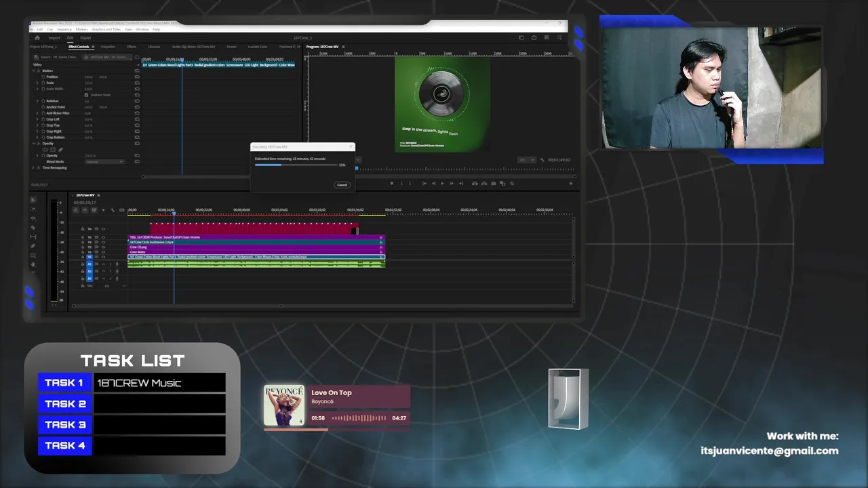Click the encoding progress bar
This screenshot has width=868, height=488.
296,164
